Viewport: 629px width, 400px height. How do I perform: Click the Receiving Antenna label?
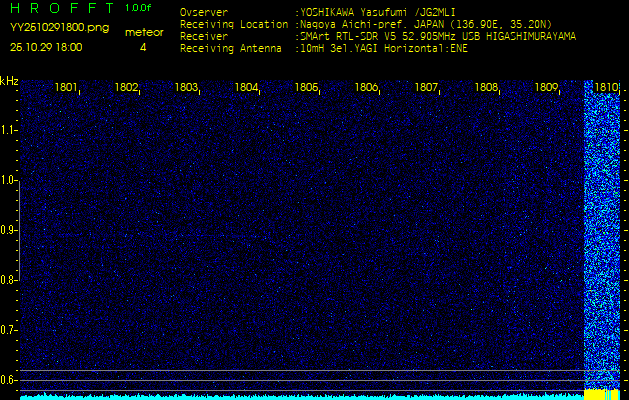coord(231,49)
